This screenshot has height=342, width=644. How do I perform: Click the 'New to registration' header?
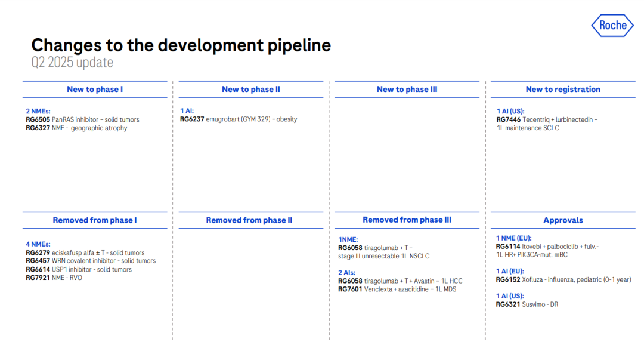pyautogui.click(x=563, y=89)
